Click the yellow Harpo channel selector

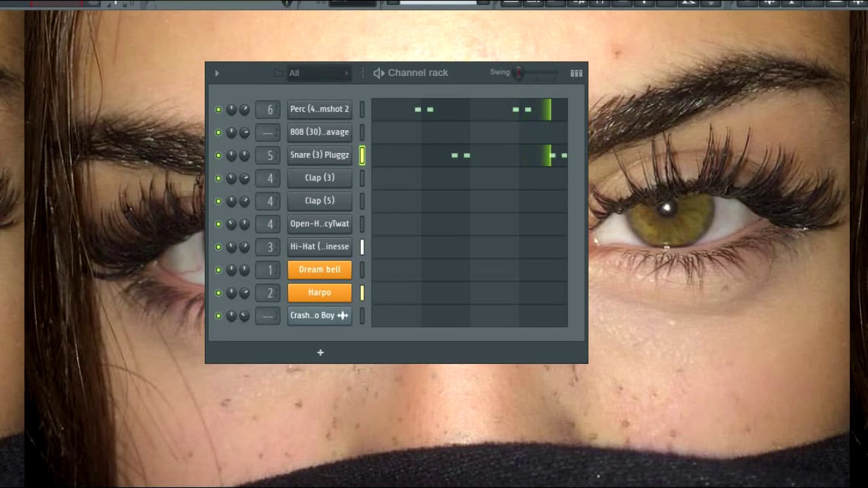click(362, 293)
